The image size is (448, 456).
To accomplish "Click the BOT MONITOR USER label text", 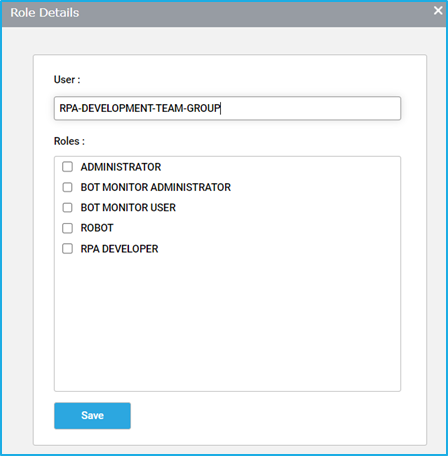I will (x=128, y=207).
